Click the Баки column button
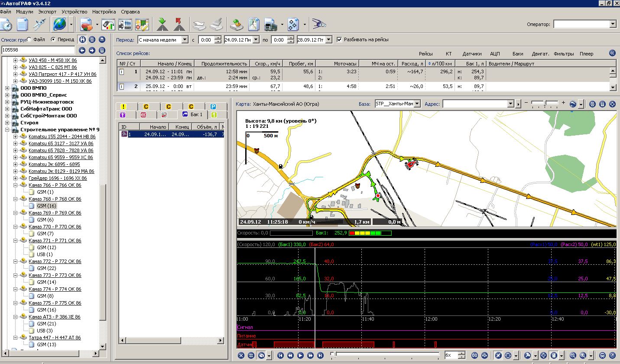 point(518,54)
